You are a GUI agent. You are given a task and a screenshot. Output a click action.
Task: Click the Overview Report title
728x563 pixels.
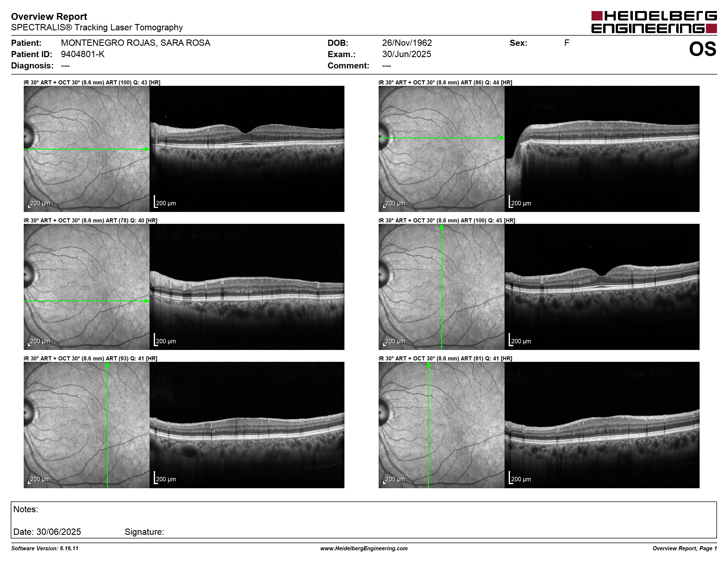[49, 16]
